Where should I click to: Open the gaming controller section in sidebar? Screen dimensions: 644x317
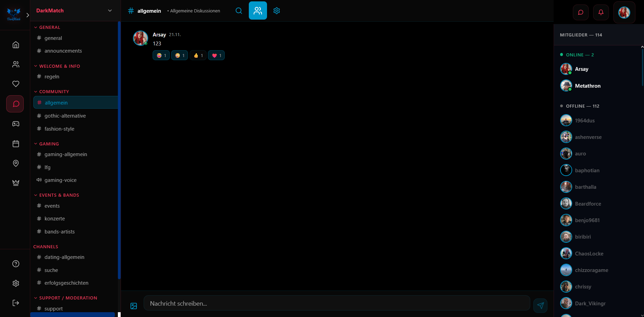pyautogui.click(x=15, y=124)
